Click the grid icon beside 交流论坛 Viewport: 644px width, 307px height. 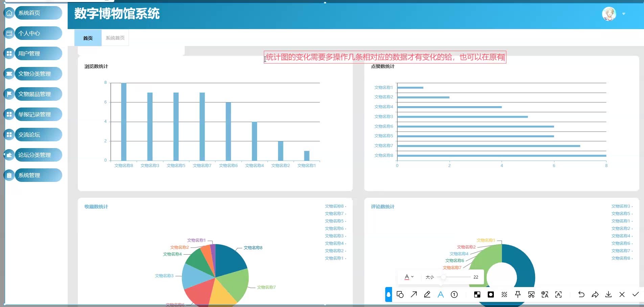(x=9, y=135)
